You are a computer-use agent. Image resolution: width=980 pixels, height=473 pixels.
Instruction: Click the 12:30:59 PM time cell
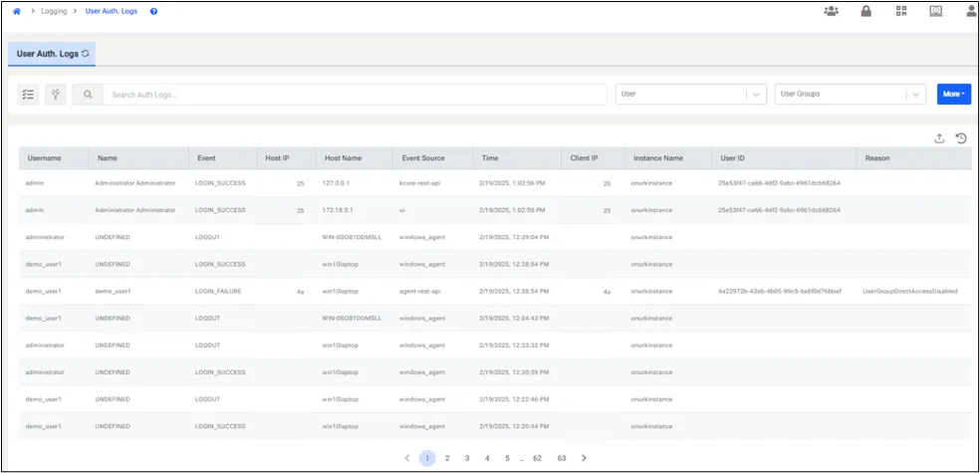coord(514,372)
